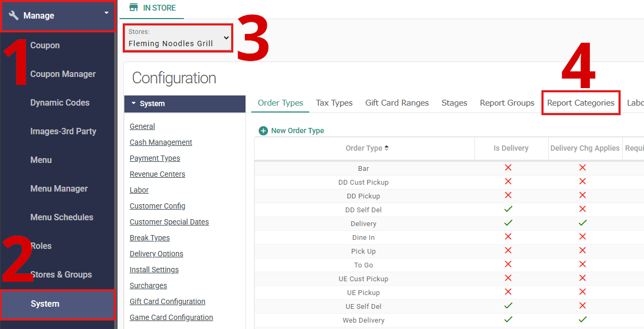This screenshot has height=329, width=644.
Task: Open the Customer Special Dates link
Action: (x=169, y=222)
